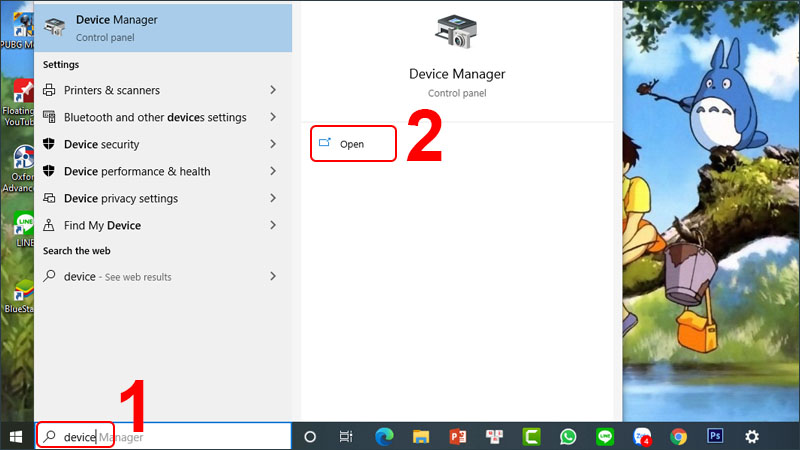800x450 pixels.
Task: Click the Control panel subtitle under preview title
Action: coord(457,93)
